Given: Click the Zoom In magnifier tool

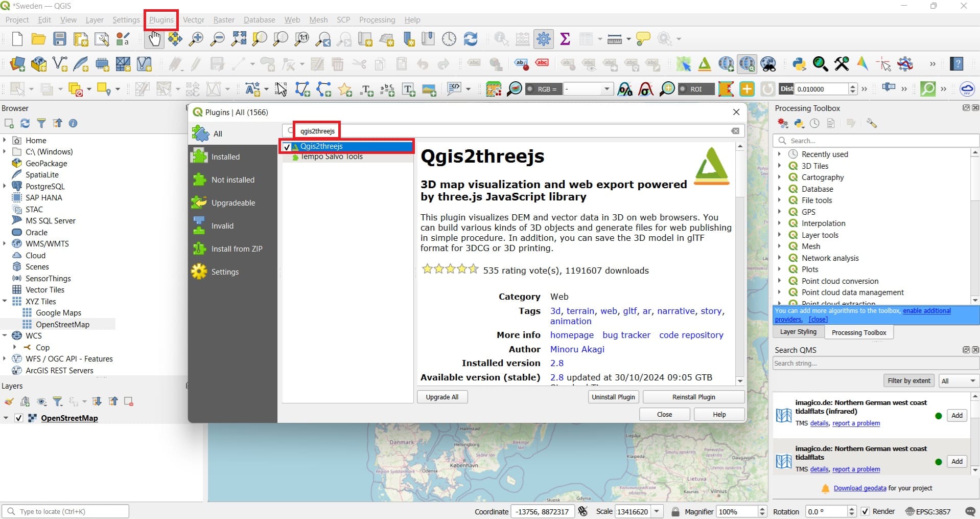Looking at the screenshot, I should coord(196,39).
